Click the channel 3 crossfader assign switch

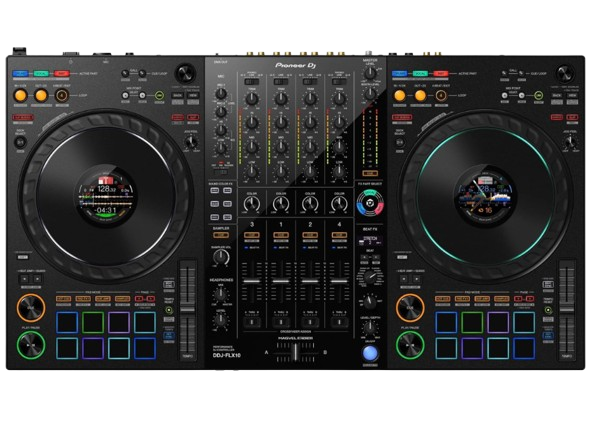(x=251, y=322)
